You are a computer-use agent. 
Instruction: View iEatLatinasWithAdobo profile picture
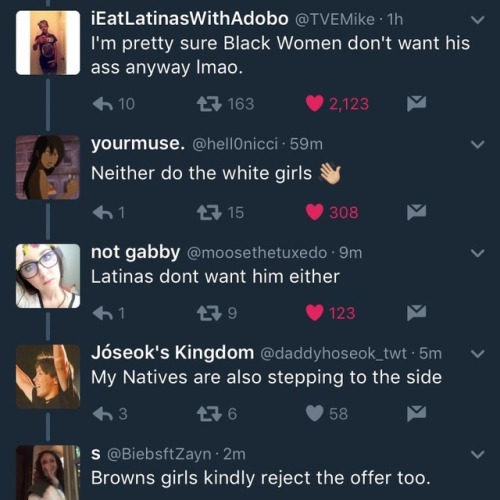48,43
